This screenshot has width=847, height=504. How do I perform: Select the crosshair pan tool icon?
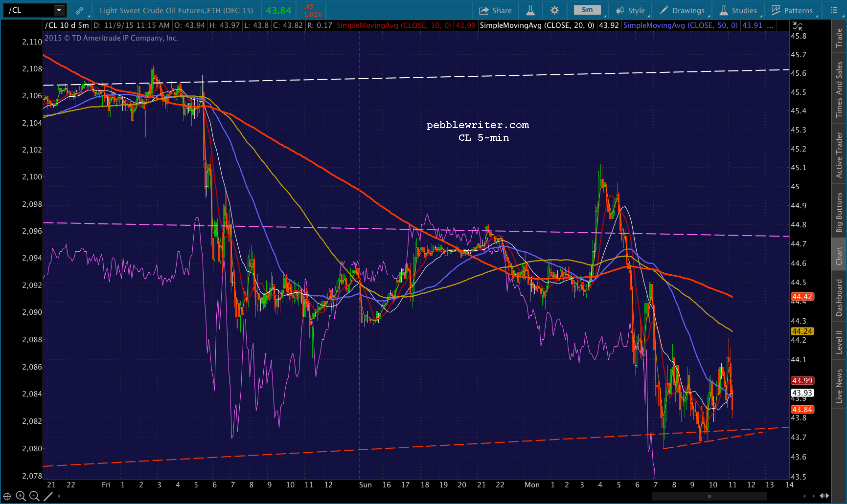(x=7, y=496)
